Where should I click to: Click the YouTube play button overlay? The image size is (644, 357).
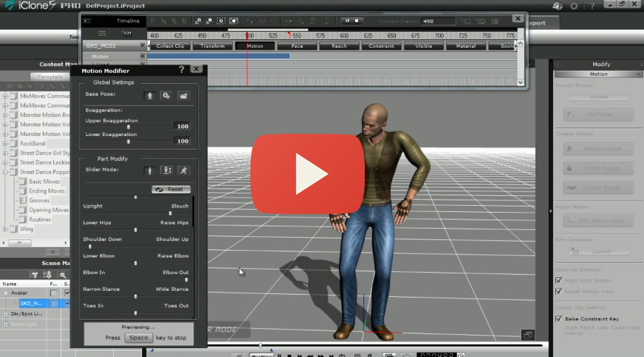[307, 174]
